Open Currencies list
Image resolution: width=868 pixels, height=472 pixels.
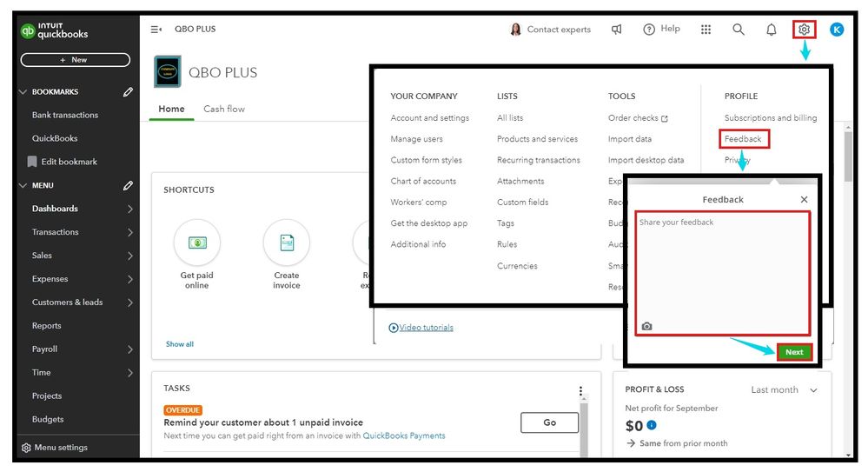tap(517, 266)
